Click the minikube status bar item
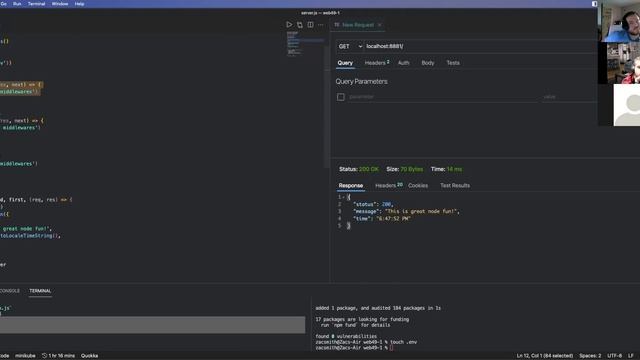This screenshot has height=360, width=640. (25, 356)
